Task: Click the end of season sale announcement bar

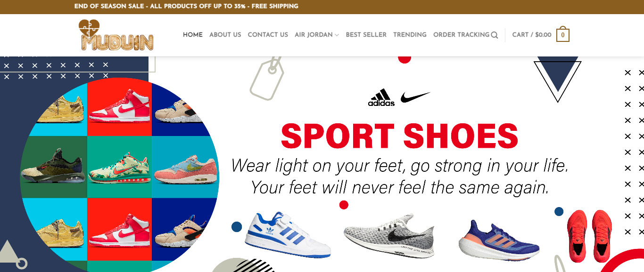Action: click(x=322, y=7)
